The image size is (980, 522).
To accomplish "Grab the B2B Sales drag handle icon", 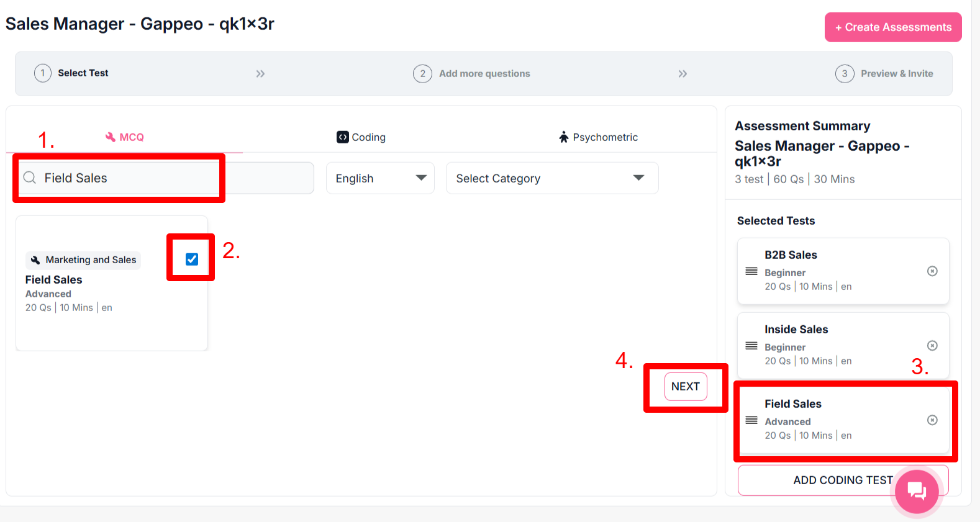I will (751, 271).
